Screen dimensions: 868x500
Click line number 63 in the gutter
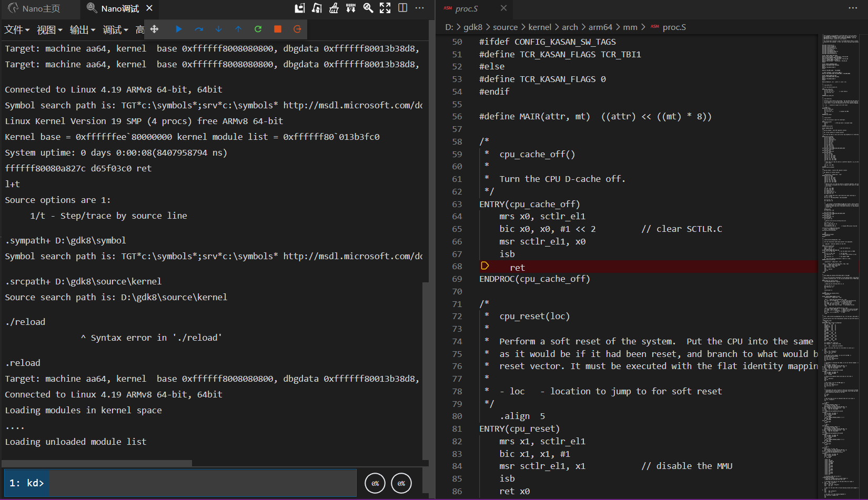[x=457, y=204]
